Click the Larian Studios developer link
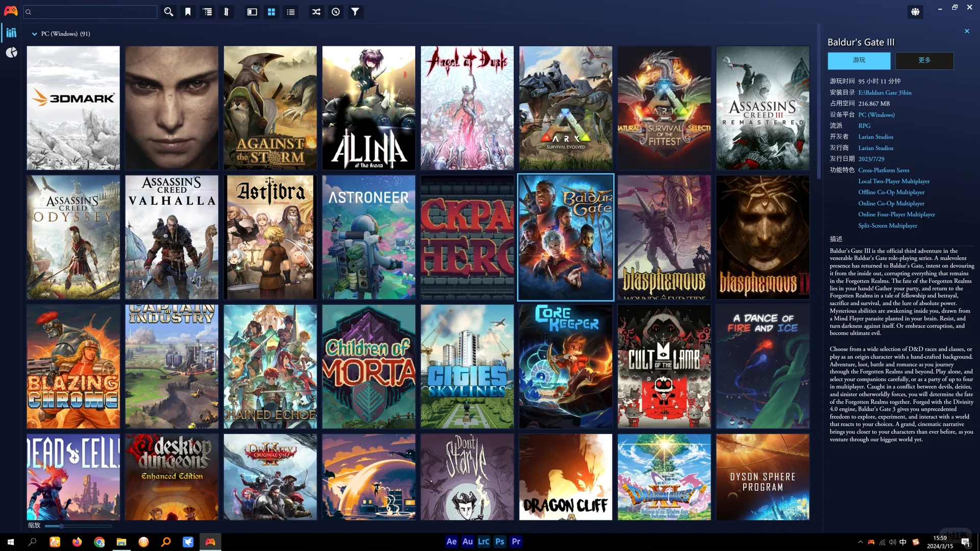 coord(875,137)
